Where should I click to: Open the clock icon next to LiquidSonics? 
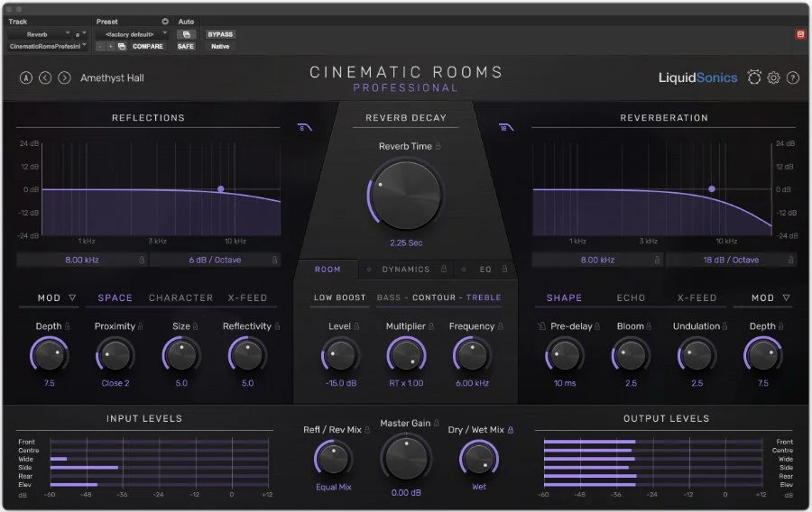(x=754, y=78)
